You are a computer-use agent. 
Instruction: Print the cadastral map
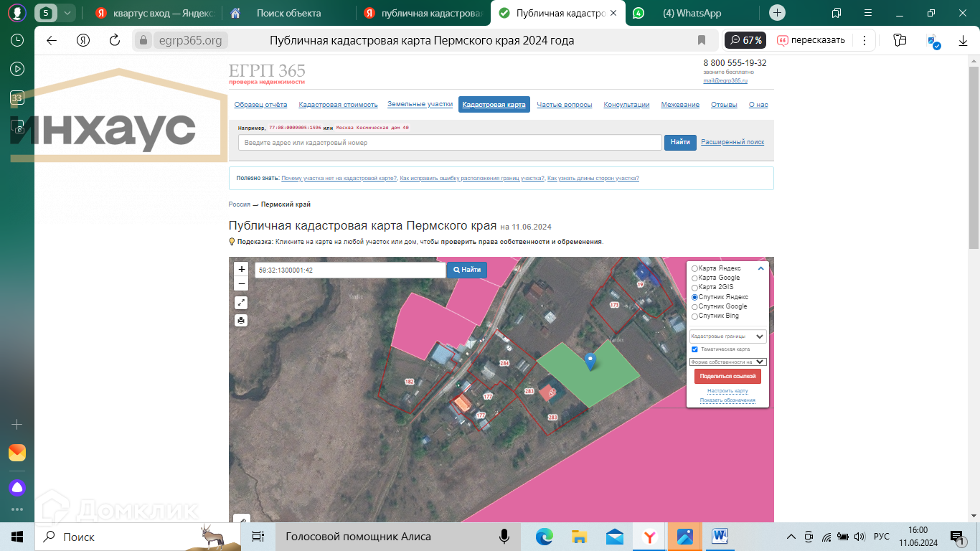tap(242, 320)
